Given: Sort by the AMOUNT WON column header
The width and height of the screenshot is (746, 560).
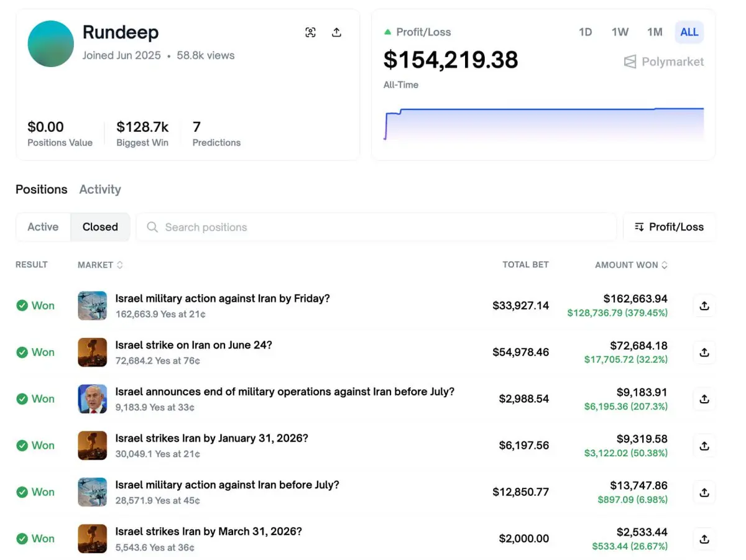Looking at the screenshot, I should pos(631,265).
